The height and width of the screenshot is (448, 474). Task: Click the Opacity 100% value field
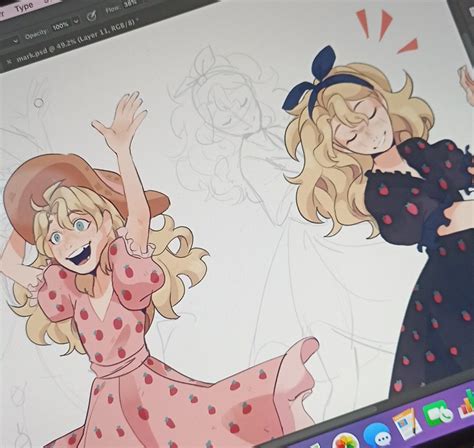click(60, 26)
